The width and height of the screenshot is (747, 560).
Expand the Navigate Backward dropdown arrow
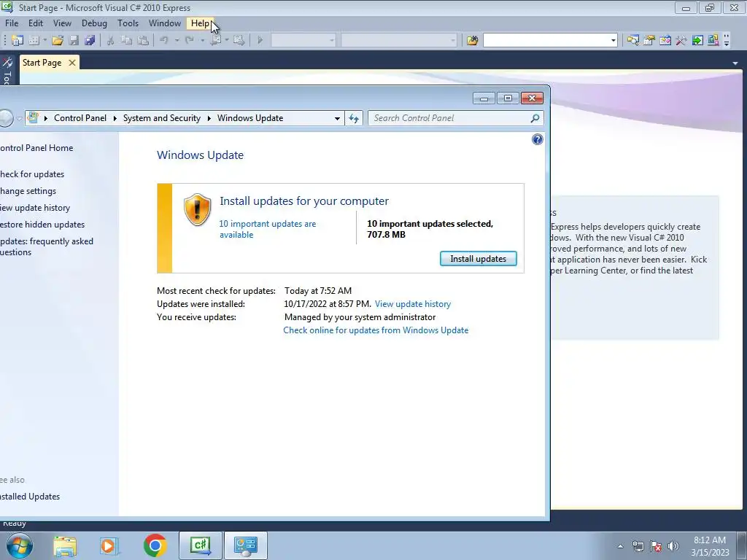(227, 41)
